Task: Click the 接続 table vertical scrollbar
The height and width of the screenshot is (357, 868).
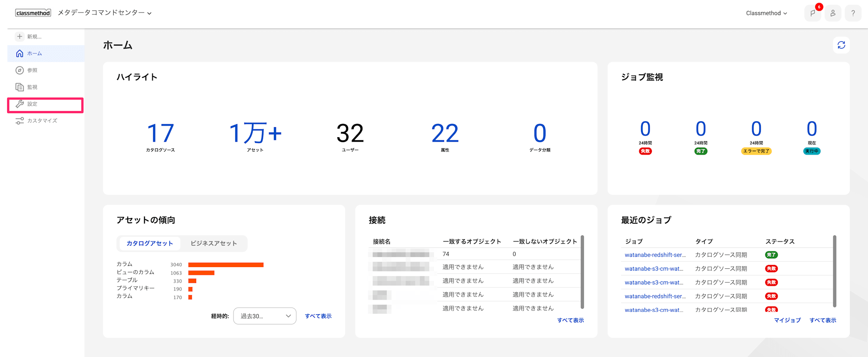Action: [582, 272]
